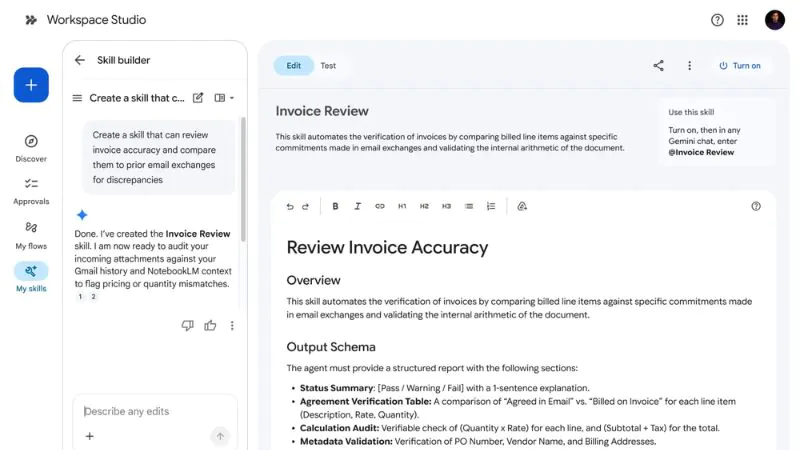800x450 pixels.
Task: Click the Gemini sparkle icon in chat
Action: [x=82, y=215]
